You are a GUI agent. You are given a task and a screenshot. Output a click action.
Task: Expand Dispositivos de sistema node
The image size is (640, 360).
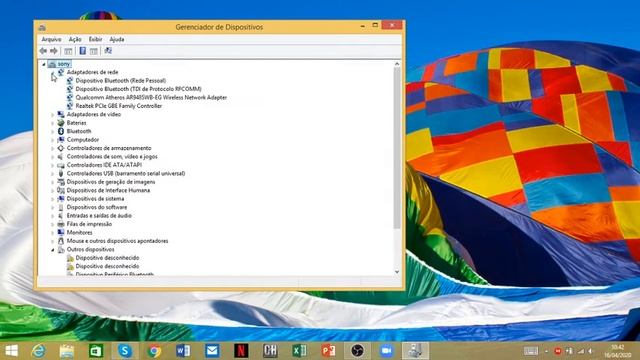click(53, 199)
